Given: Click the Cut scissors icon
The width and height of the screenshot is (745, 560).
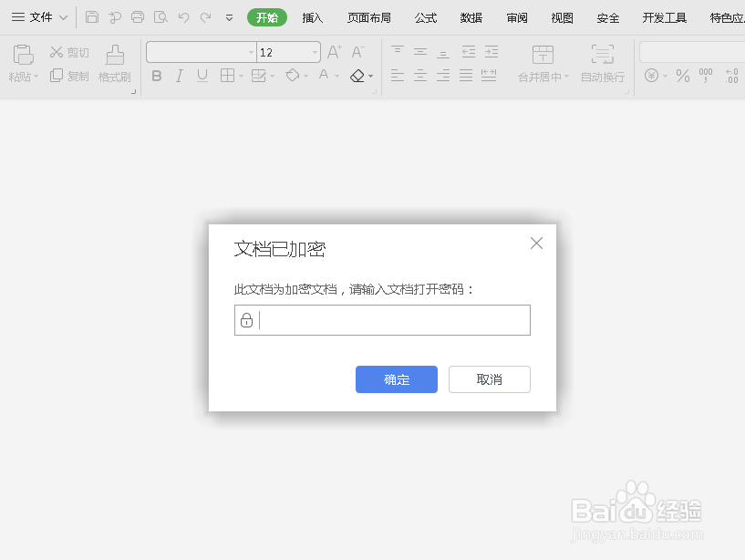Looking at the screenshot, I should 56,53.
